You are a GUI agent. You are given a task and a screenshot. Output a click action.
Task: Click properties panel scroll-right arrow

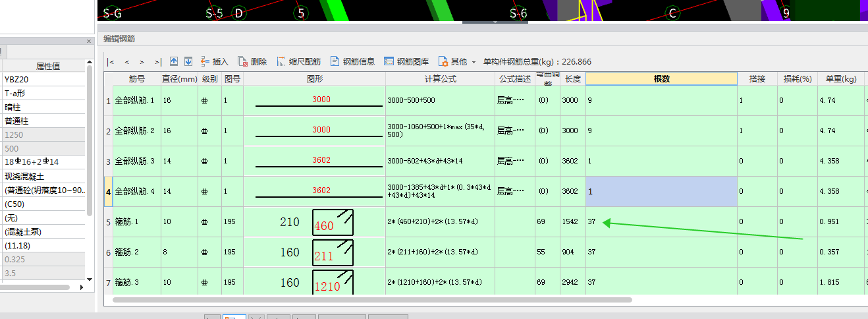(x=81, y=287)
